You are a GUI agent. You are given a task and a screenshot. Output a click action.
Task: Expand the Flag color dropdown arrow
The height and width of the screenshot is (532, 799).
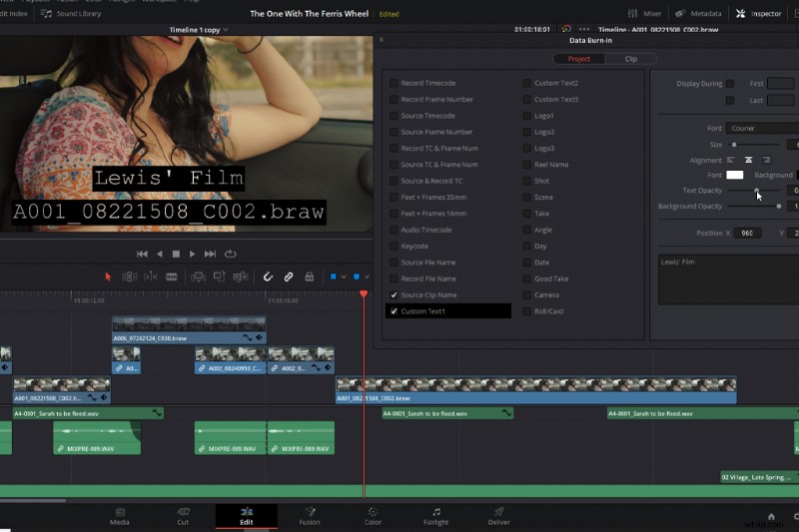click(344, 276)
